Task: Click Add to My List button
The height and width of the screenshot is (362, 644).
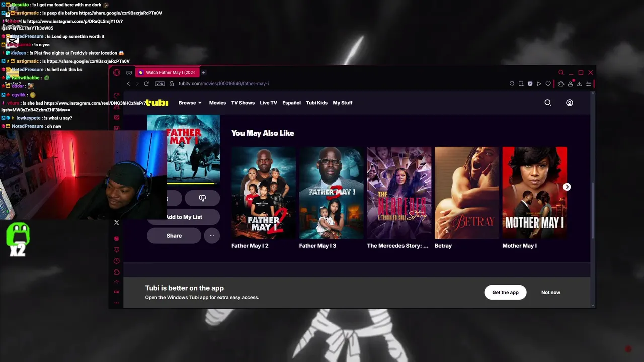Action: coord(184,217)
